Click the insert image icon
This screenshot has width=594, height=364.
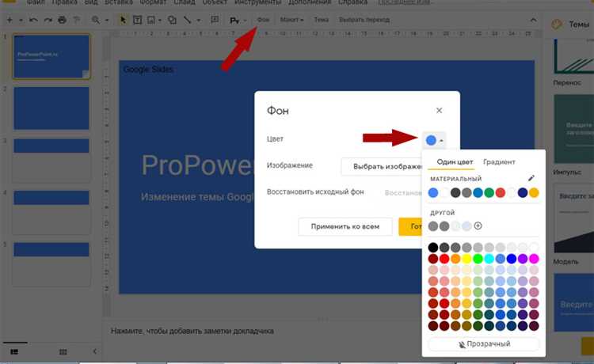coord(151,20)
